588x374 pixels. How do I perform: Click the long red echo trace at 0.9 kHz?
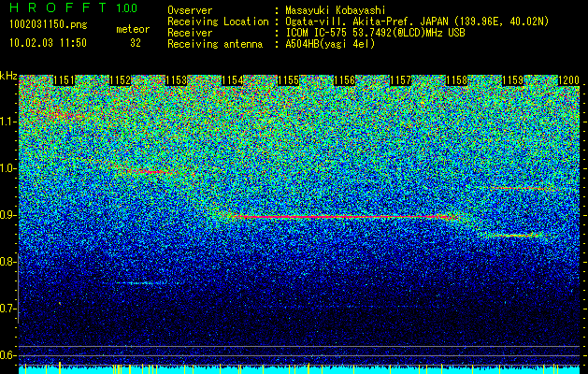pyautogui.click(x=341, y=217)
